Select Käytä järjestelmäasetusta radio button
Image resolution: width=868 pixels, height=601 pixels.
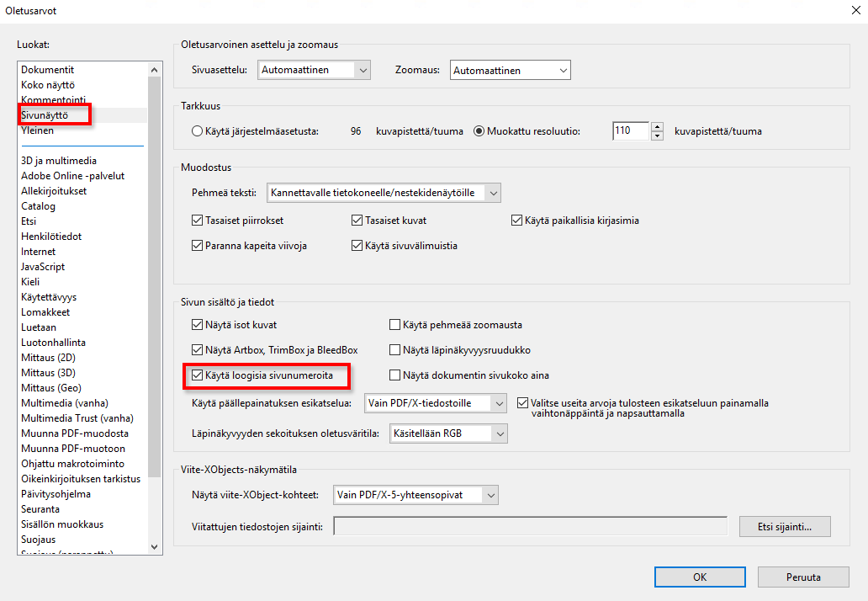[x=198, y=131]
